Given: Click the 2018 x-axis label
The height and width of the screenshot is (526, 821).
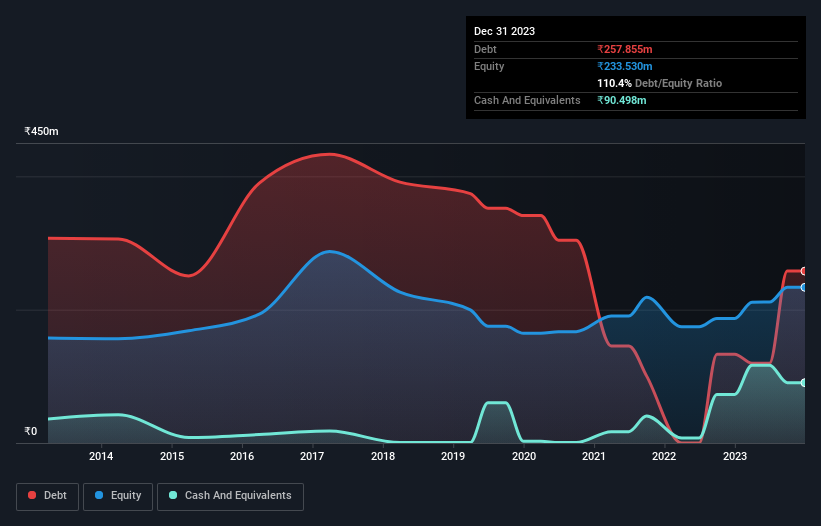Looking at the screenshot, I should point(383,456).
